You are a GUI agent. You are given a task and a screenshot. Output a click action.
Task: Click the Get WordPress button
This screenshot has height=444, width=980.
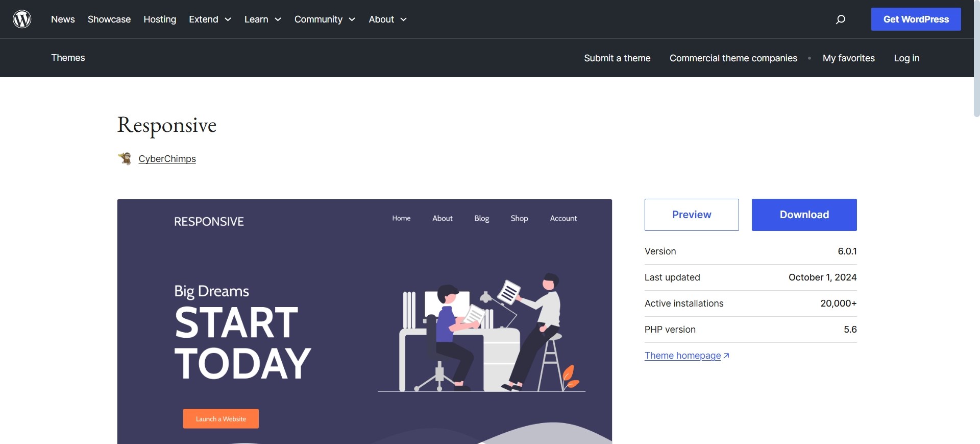[x=916, y=19]
